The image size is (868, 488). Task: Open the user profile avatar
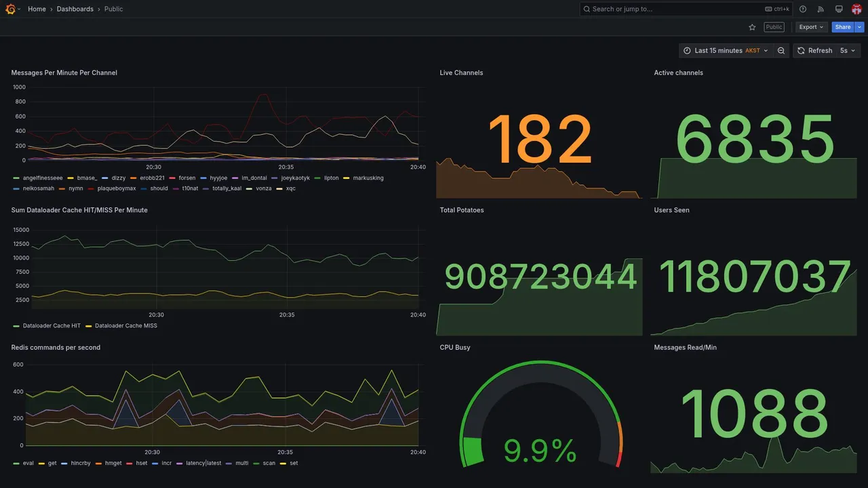[856, 9]
